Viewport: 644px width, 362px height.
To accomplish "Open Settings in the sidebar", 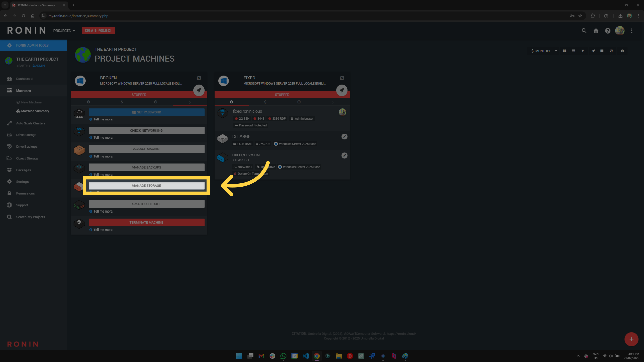I will pos(22,182).
